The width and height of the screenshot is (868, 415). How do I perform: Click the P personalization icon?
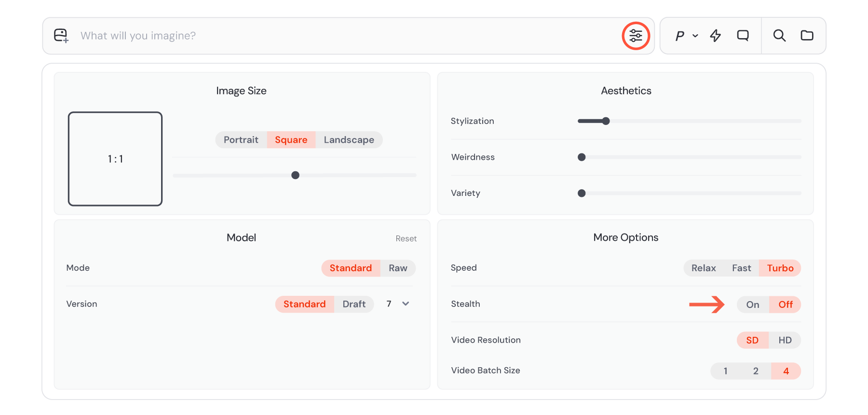[x=680, y=36]
